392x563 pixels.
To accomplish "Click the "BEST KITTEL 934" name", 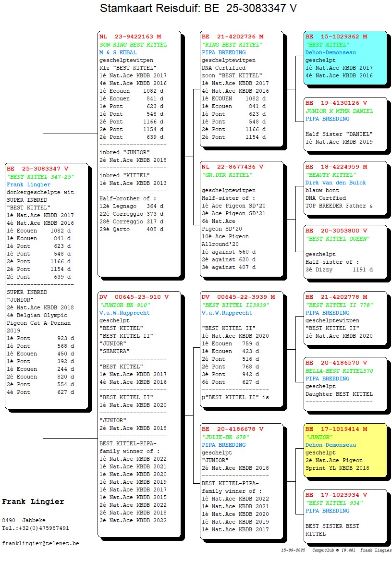I will 334,503.
